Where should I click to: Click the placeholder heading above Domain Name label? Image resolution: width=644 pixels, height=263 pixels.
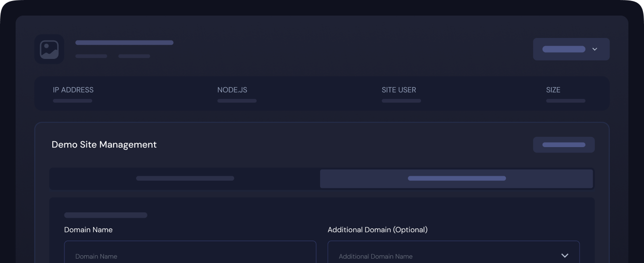pos(105,215)
